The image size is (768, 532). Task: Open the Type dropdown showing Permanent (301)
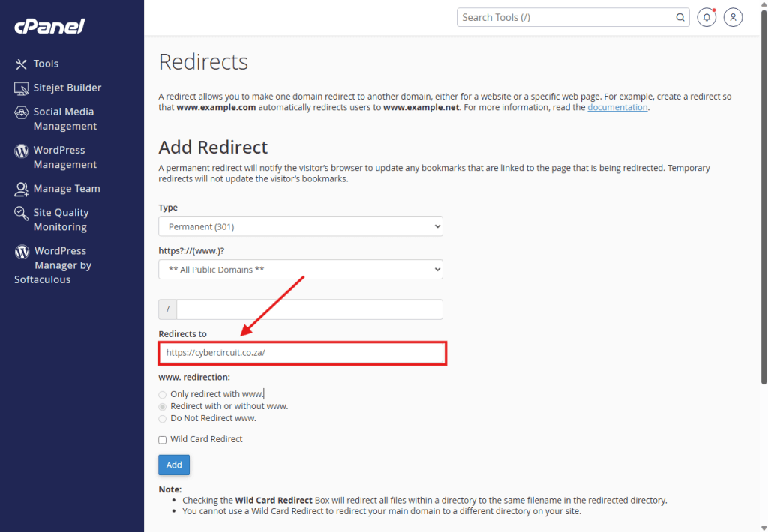pos(300,226)
